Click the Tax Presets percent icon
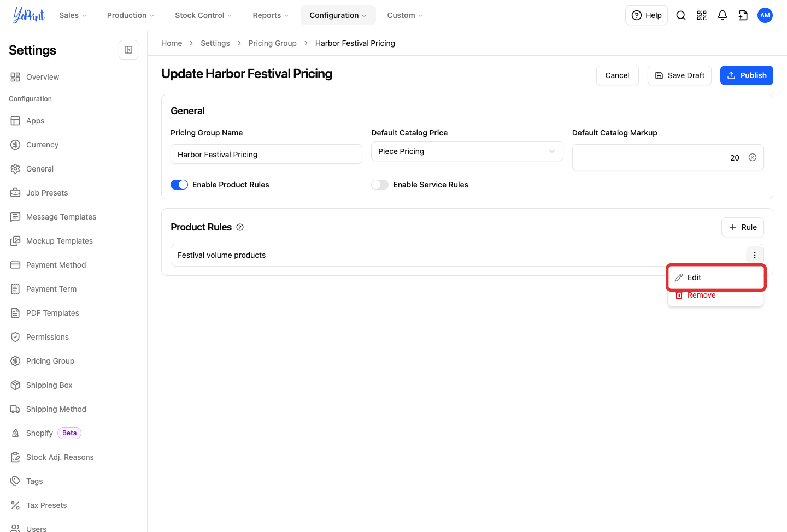This screenshot has height=532, width=787. pyautogui.click(x=15, y=505)
